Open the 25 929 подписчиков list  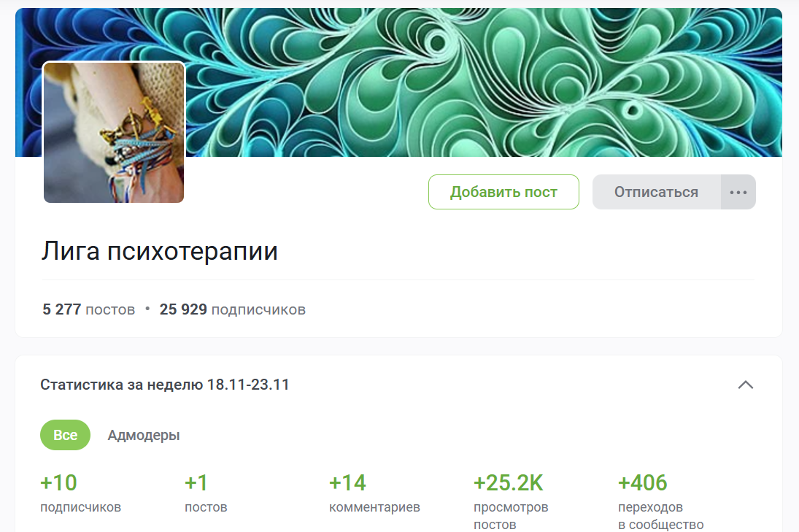[232, 309]
